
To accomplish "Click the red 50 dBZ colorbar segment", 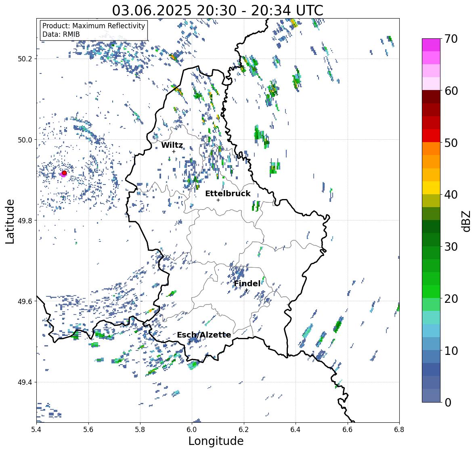I will coord(431,136).
